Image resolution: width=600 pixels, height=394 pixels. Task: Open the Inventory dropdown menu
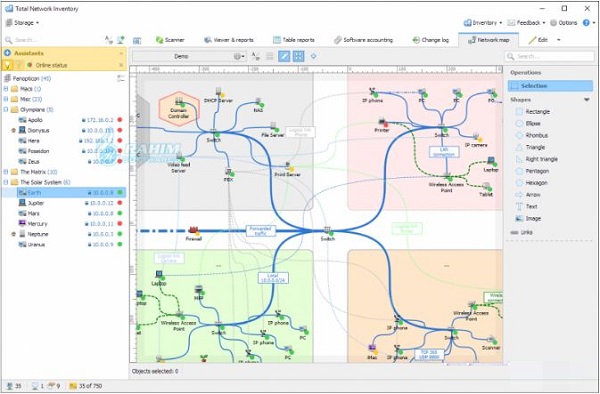(x=483, y=23)
